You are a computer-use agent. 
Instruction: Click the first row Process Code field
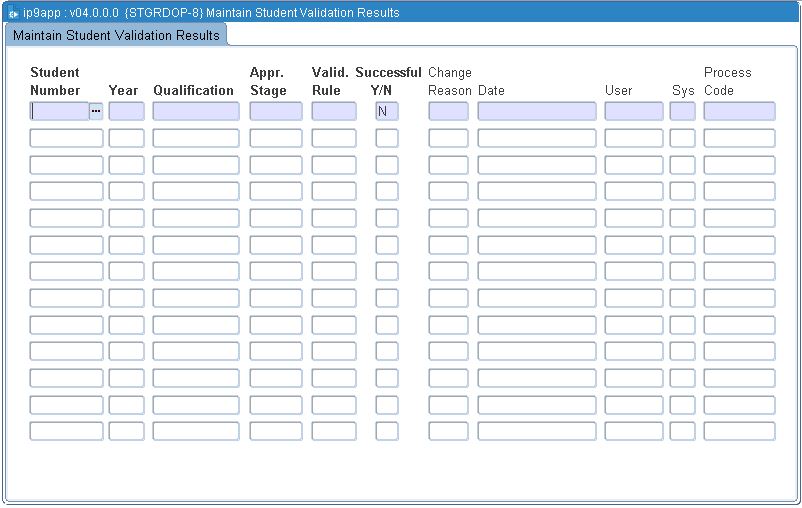(739, 112)
